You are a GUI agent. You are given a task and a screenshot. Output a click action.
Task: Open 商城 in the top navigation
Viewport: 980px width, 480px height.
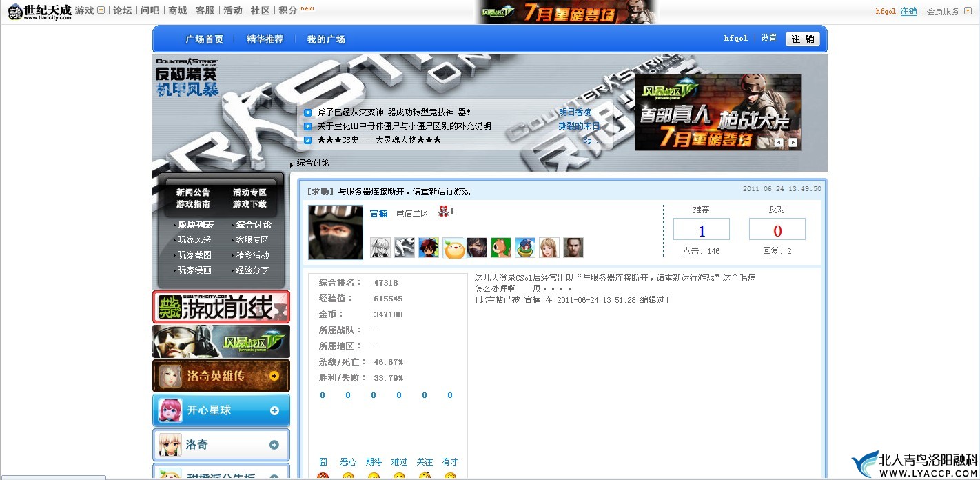point(177,10)
